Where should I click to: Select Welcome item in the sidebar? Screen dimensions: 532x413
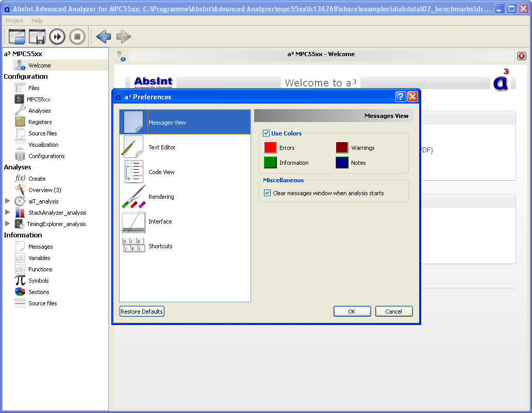pos(39,65)
